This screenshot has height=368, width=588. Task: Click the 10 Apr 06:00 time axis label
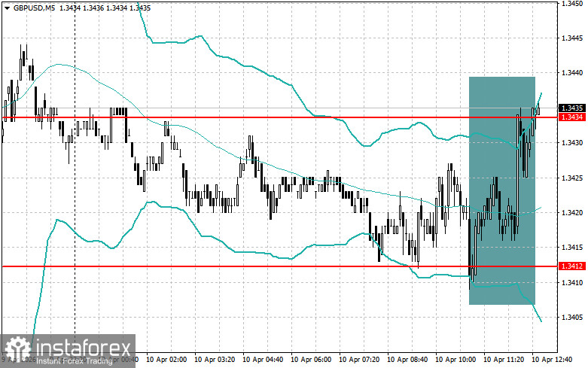pyautogui.click(x=311, y=360)
